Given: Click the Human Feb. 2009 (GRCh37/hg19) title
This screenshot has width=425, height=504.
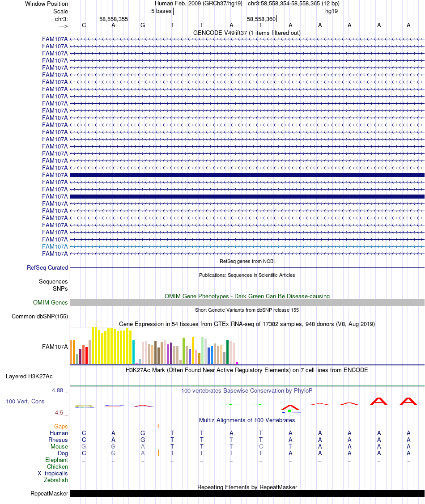Looking at the screenshot, I should click(198, 4).
